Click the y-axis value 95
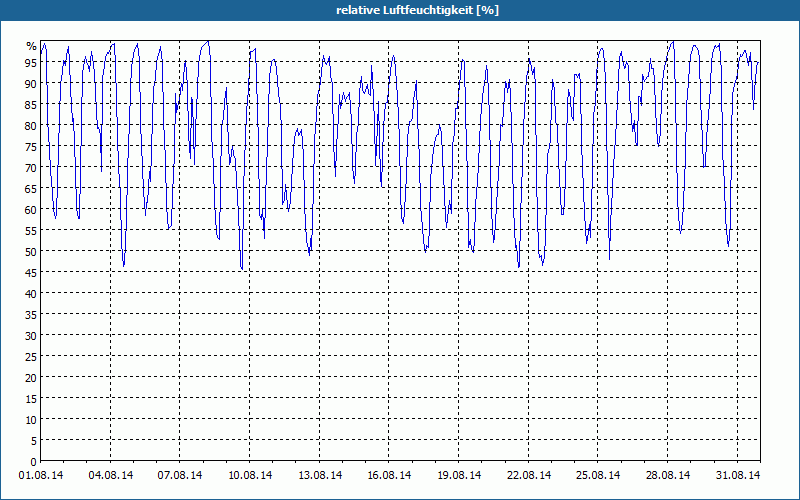The height and width of the screenshot is (500, 800). (x=31, y=62)
